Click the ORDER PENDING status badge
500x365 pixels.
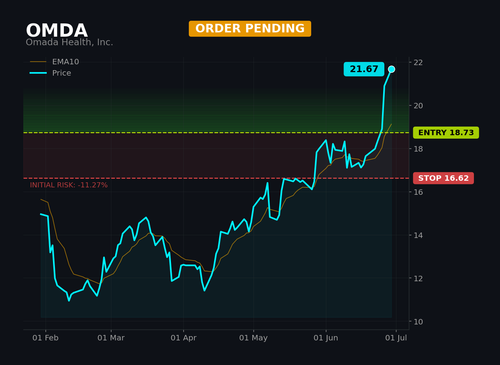[x=250, y=29]
